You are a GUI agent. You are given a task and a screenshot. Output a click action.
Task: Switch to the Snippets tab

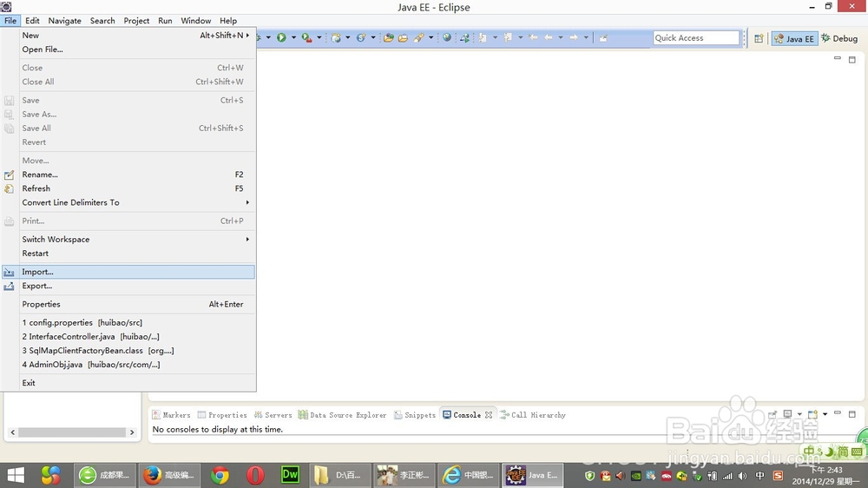[415, 415]
